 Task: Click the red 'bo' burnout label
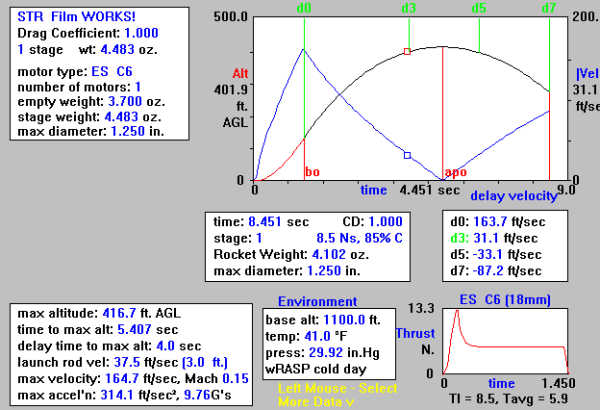[x=311, y=173]
